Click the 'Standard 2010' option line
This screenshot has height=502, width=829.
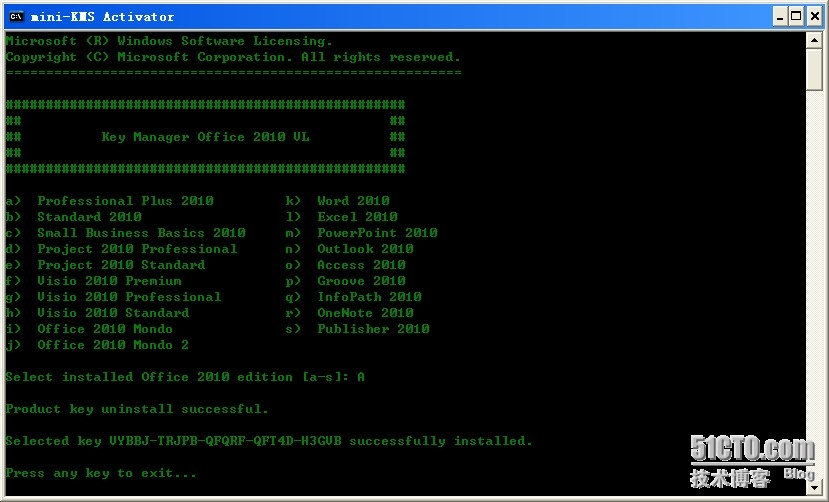click(73, 217)
